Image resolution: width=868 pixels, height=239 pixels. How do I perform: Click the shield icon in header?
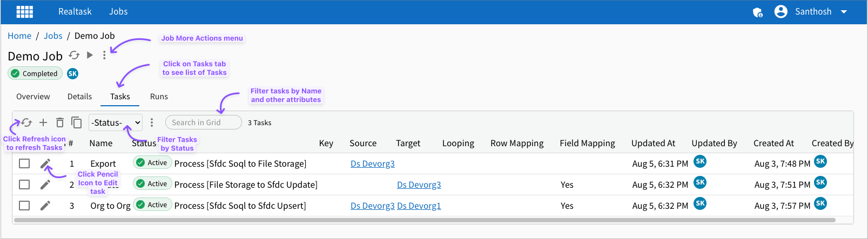757,12
